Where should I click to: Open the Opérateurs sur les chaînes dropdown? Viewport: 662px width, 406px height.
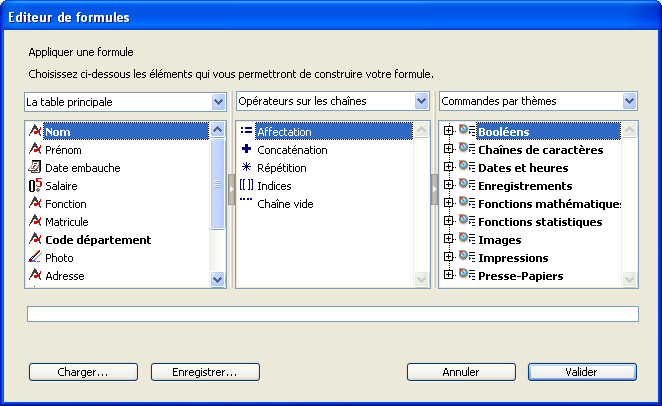click(421, 102)
